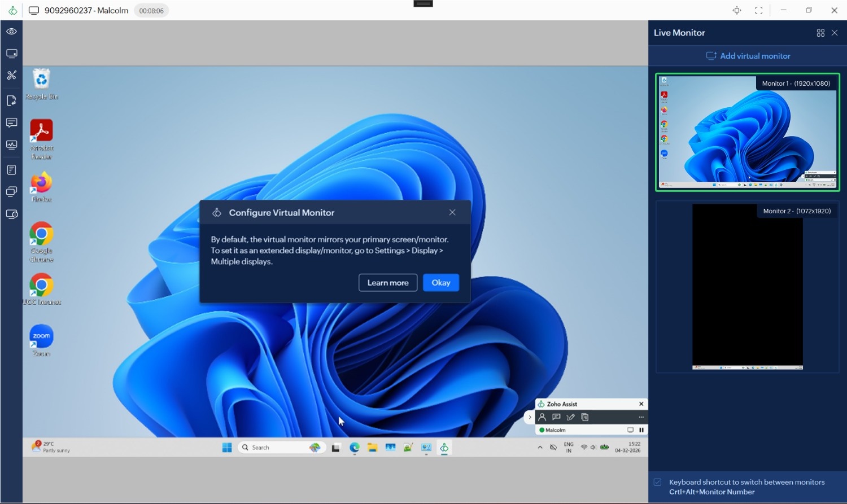The width and height of the screenshot is (847, 504).
Task: Click Learn more in Configure Virtual Monitor
Action: (388, 283)
